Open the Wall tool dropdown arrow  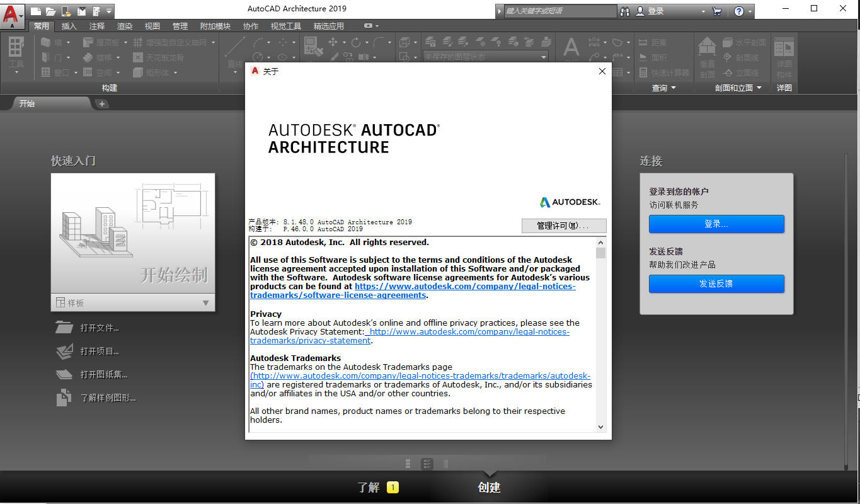(x=69, y=42)
